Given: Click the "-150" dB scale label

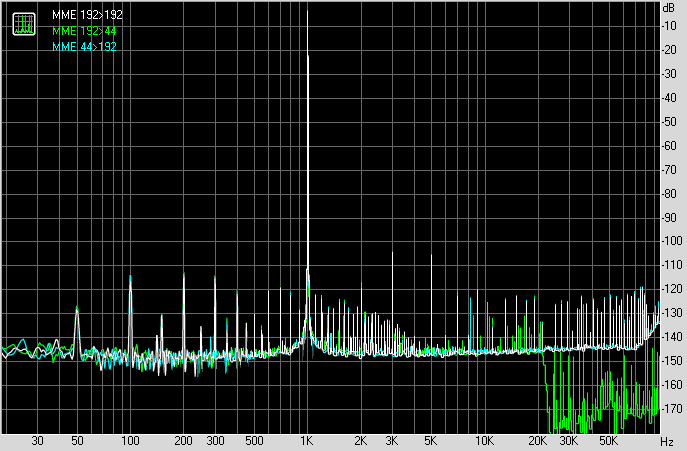Looking at the screenshot, I should [x=672, y=361].
